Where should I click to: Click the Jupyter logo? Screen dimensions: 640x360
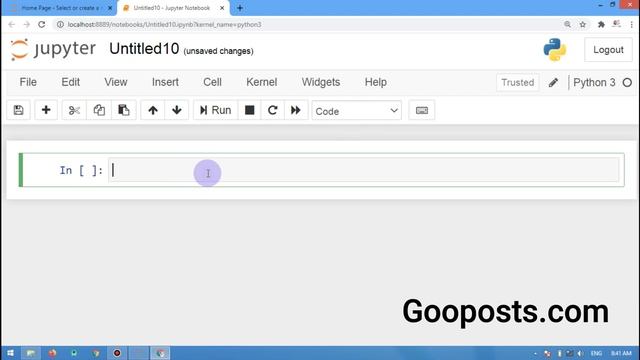click(x=53, y=49)
